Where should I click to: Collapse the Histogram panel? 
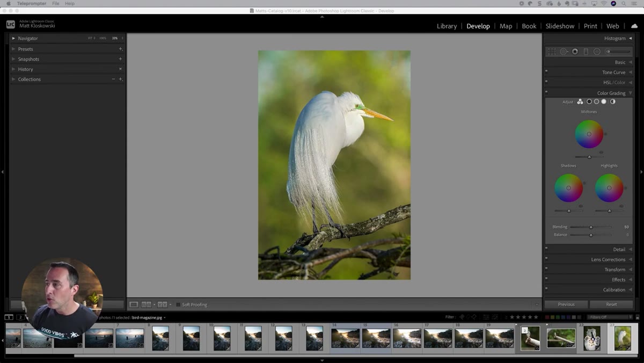tap(631, 38)
